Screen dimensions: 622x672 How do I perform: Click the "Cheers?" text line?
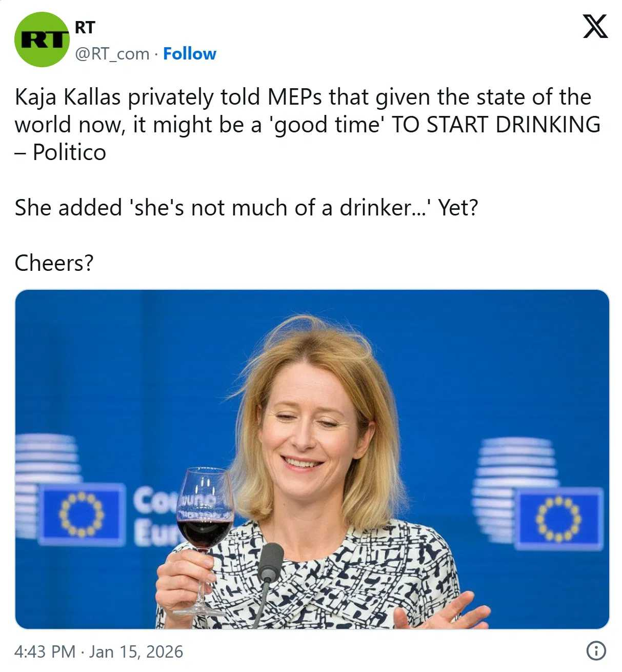pos(54,263)
